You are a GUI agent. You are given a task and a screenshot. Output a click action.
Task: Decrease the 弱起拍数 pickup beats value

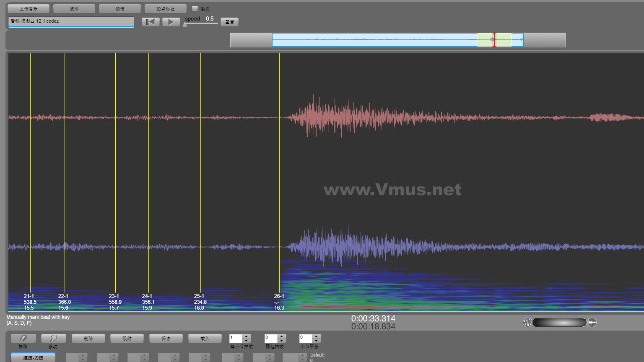tap(282, 340)
